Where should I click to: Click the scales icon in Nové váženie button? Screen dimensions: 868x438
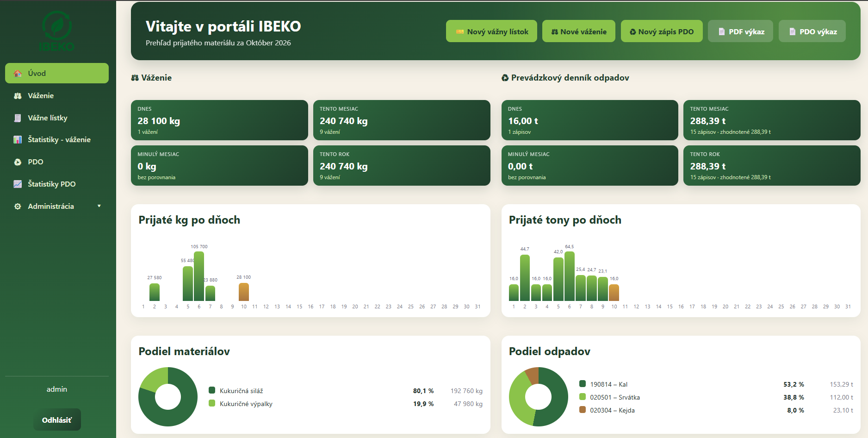point(554,32)
